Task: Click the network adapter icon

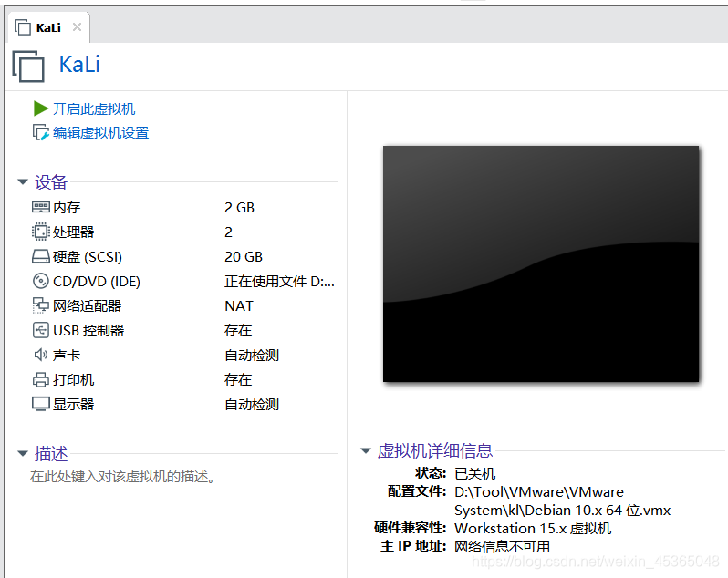Action: click(40, 305)
